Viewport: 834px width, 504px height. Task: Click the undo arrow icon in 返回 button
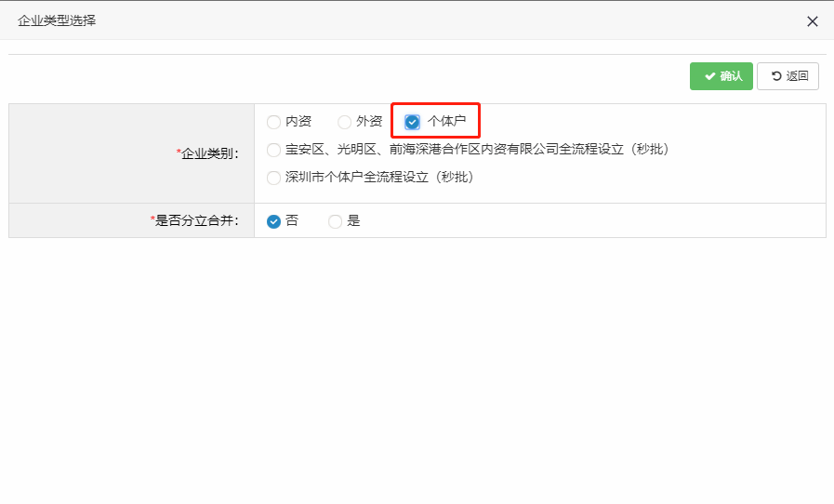(x=775, y=76)
